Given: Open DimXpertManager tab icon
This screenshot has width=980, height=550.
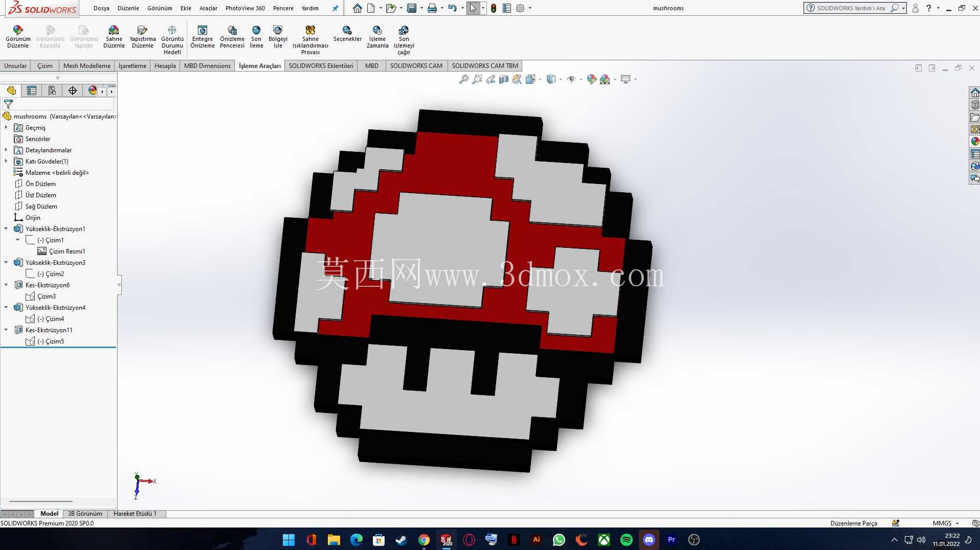Looking at the screenshot, I should (x=73, y=90).
